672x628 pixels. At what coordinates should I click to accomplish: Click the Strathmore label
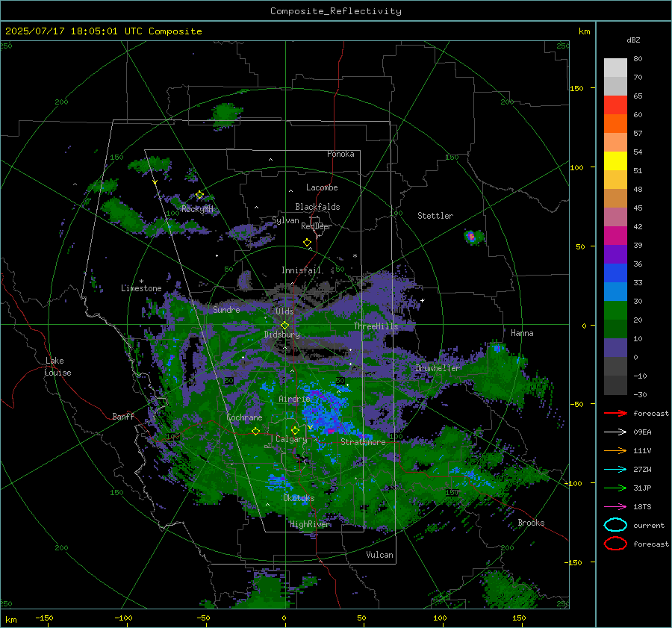coord(363,442)
